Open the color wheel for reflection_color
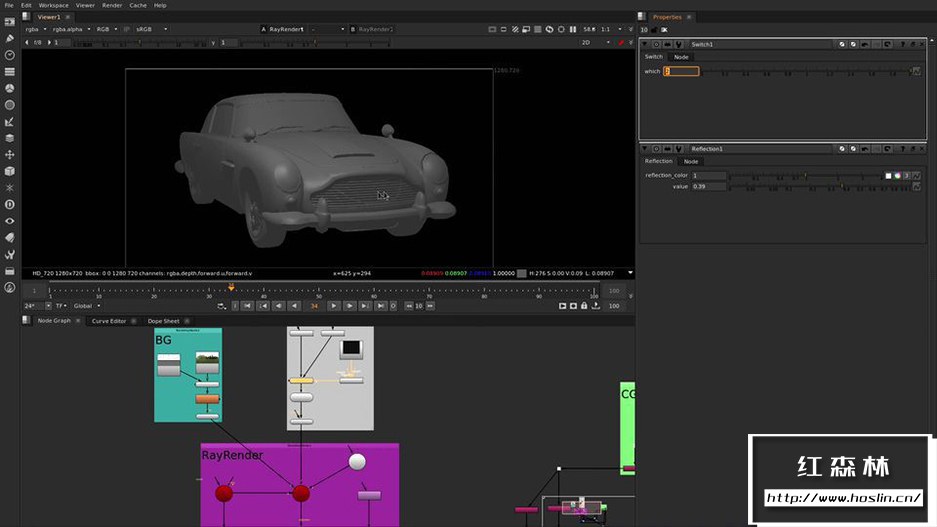 pyautogui.click(x=898, y=175)
